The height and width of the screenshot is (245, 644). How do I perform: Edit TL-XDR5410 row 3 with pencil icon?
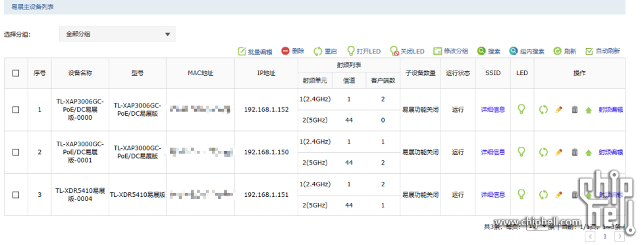(558, 195)
